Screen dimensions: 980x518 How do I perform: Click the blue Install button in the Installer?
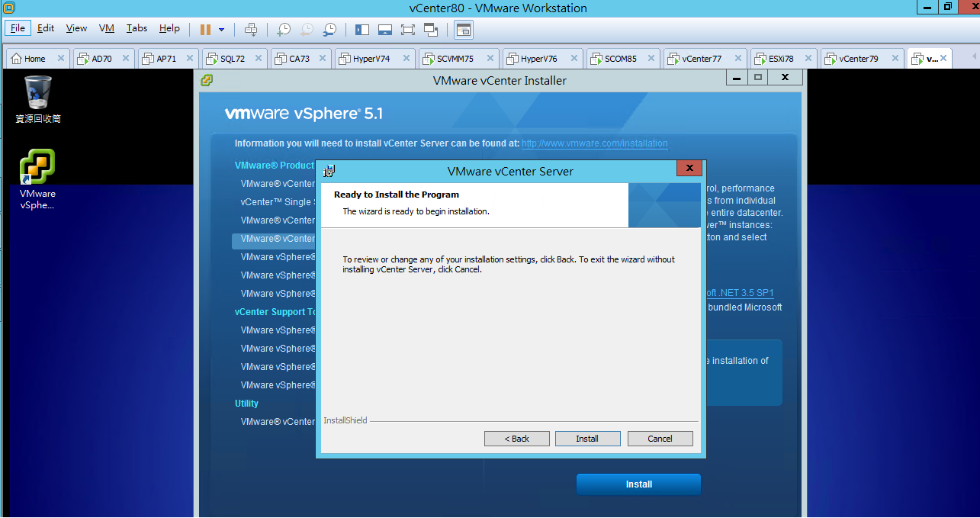tap(638, 484)
